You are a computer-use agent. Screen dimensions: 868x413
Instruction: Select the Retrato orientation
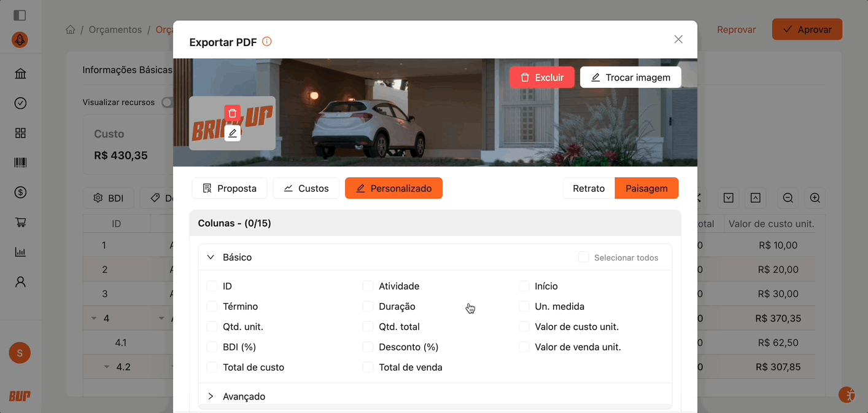pyautogui.click(x=588, y=189)
